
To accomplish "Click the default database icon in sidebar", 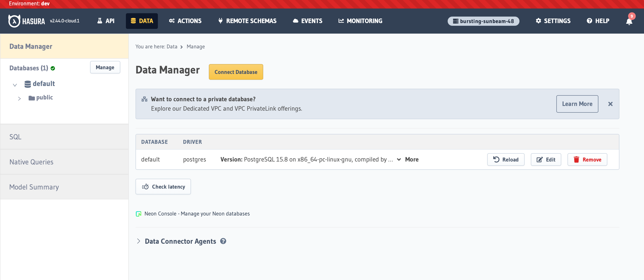I will [x=28, y=84].
